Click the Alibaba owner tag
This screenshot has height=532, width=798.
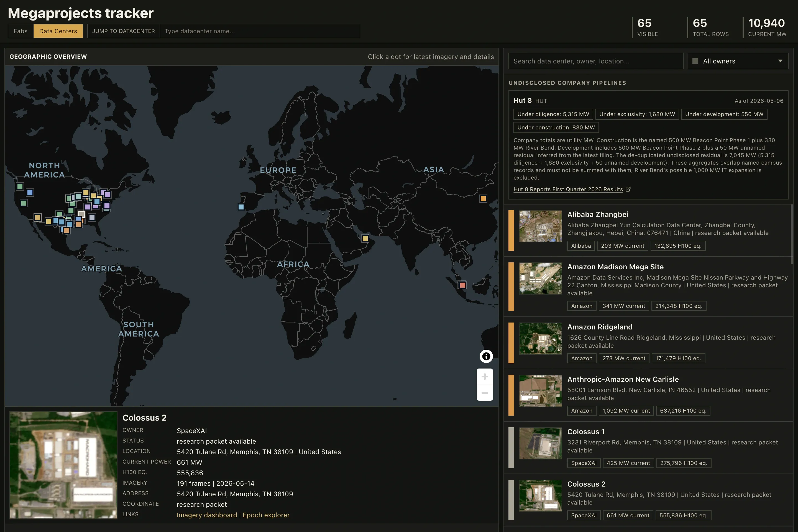(581, 246)
